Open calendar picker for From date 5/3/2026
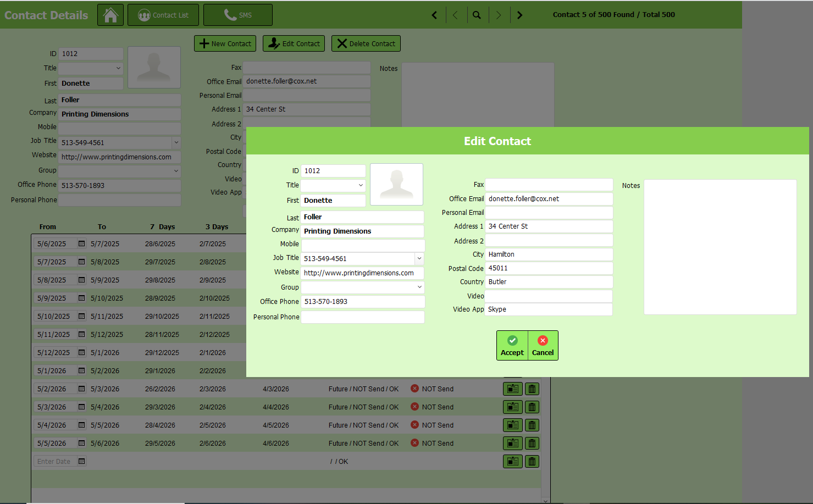 point(81,407)
